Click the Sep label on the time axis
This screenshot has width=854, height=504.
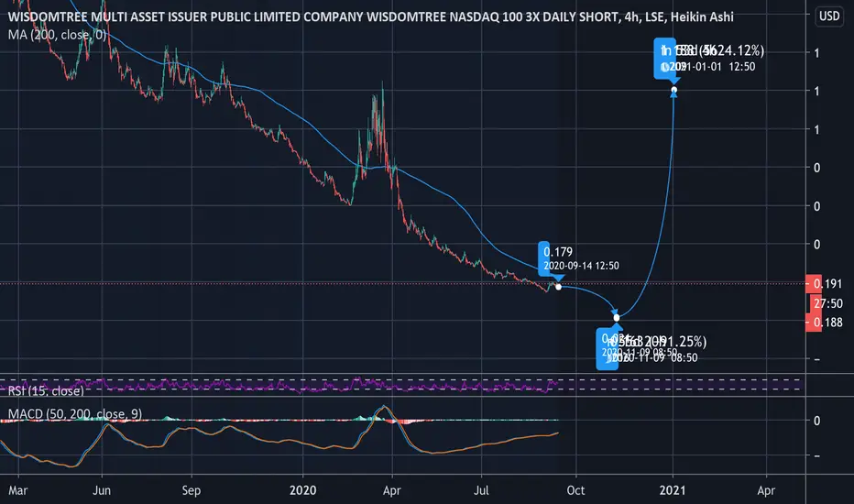[192, 490]
